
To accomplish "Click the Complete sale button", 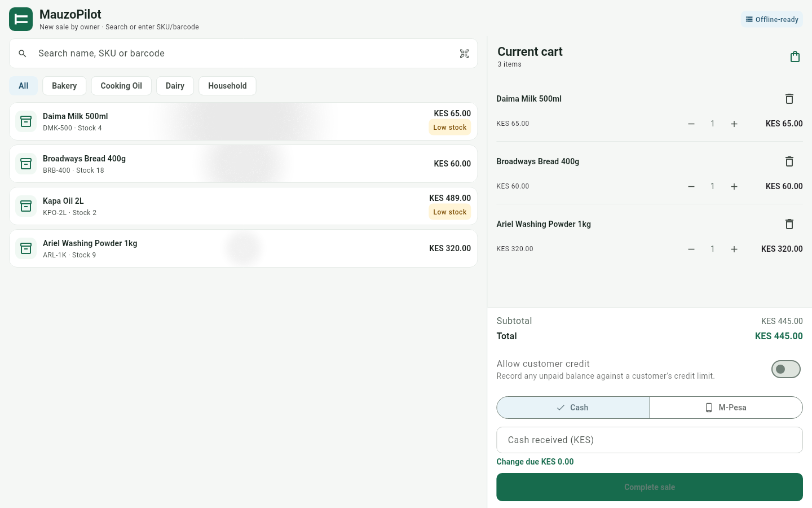I will [x=650, y=487].
